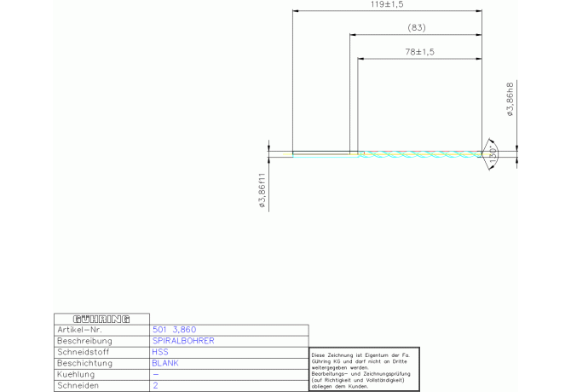
Task: Click the ø3,86h8 diameter label
Action: click(x=510, y=101)
